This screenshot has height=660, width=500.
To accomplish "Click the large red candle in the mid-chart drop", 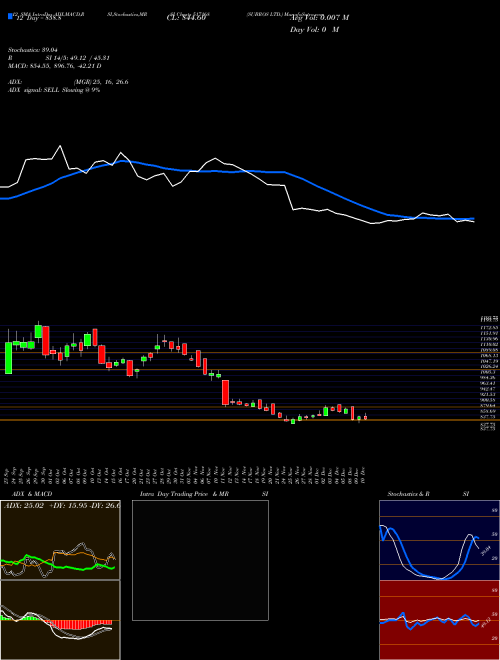I will click(226, 393).
